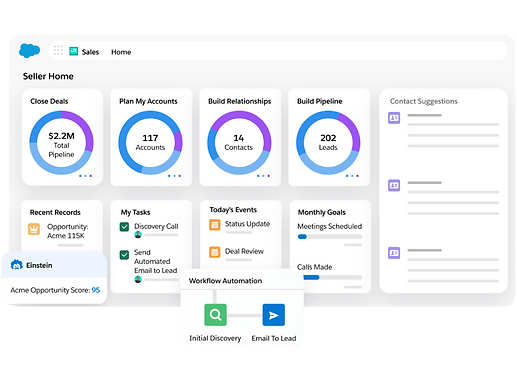Click the Discovery Call assignee avatar
The image size is (517, 370).
tap(138, 235)
